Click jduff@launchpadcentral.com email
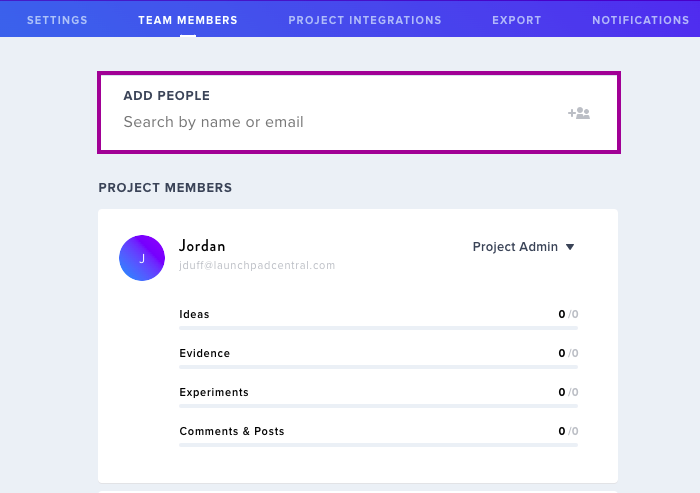 pos(257,265)
